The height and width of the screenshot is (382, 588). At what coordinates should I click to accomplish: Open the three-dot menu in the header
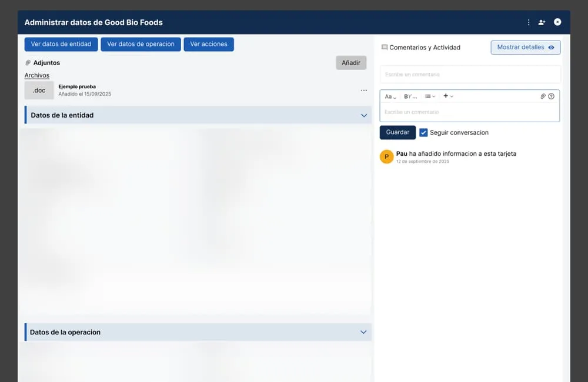coord(529,22)
